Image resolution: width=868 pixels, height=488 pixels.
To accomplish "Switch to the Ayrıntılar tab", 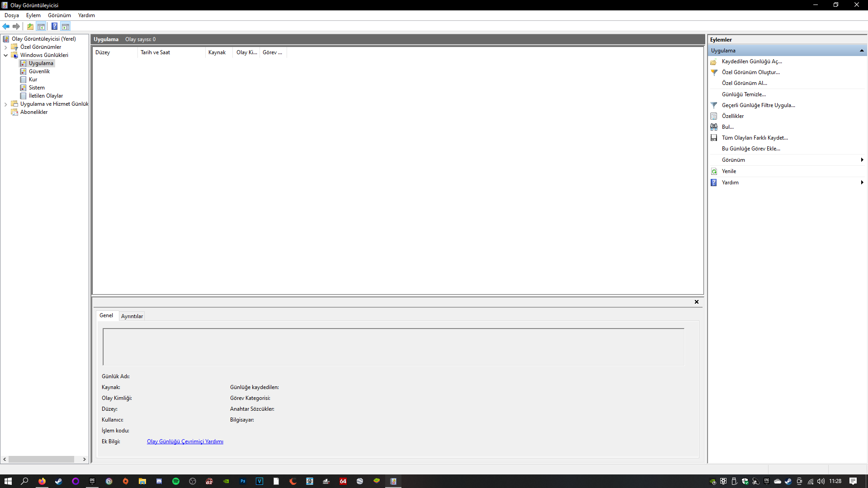I will click(132, 316).
